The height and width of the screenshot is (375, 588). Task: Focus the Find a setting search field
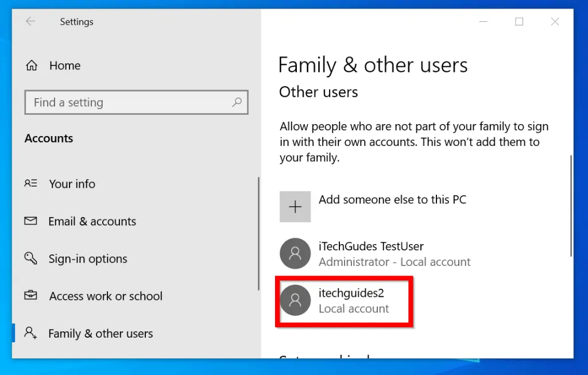coord(129,103)
